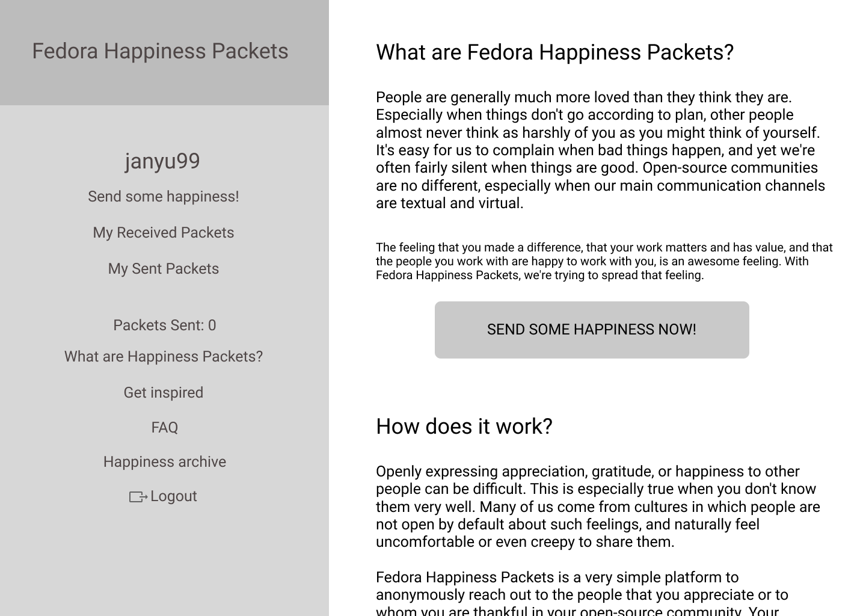Click the Packets Sent: 0 counter
The height and width of the screenshot is (616, 866).
(x=164, y=325)
